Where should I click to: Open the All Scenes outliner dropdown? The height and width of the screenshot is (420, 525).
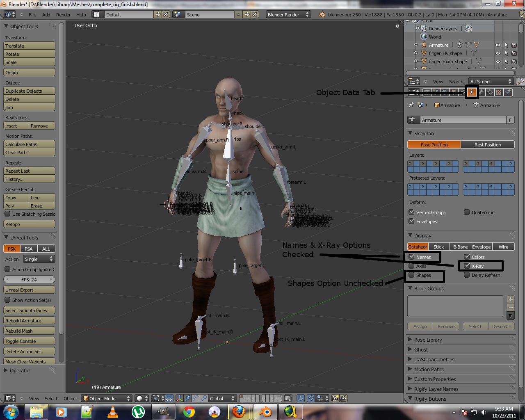[491, 81]
